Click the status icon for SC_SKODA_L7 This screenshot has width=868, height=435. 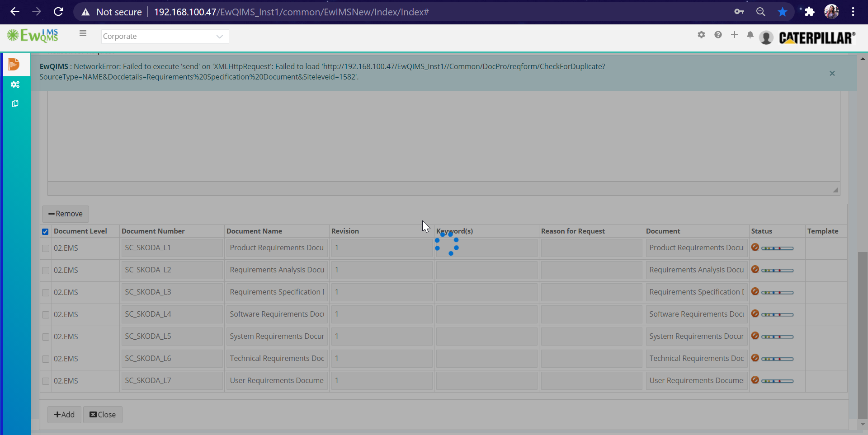[x=755, y=380]
